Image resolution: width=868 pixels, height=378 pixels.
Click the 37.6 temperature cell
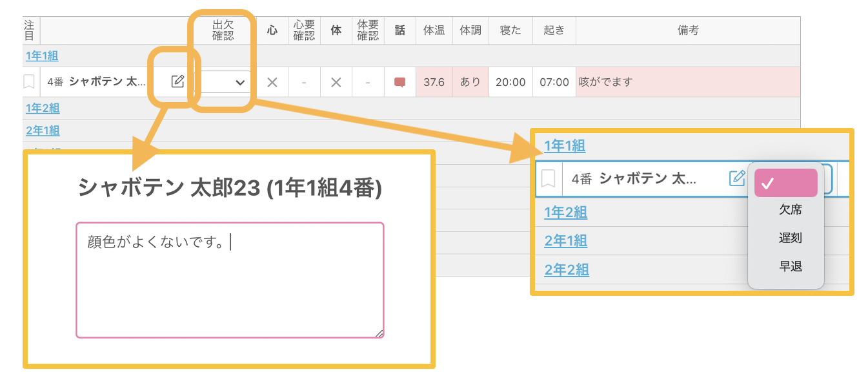(x=434, y=82)
